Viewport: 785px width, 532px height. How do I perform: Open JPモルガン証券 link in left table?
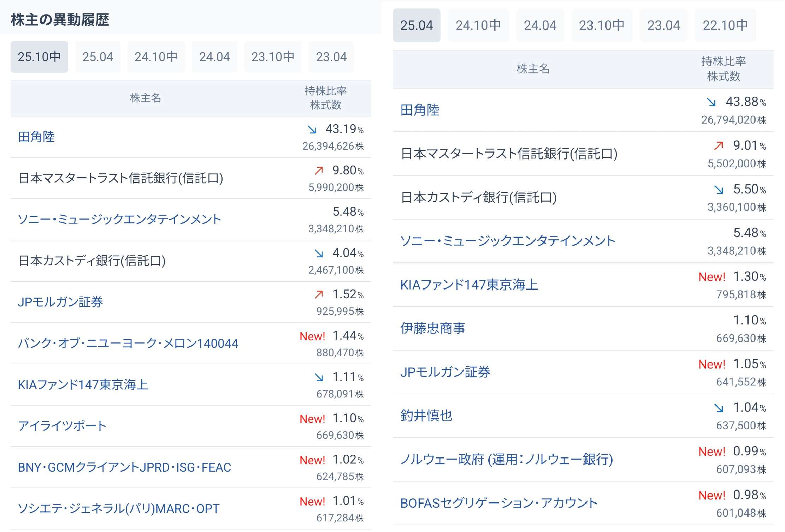[60, 302]
